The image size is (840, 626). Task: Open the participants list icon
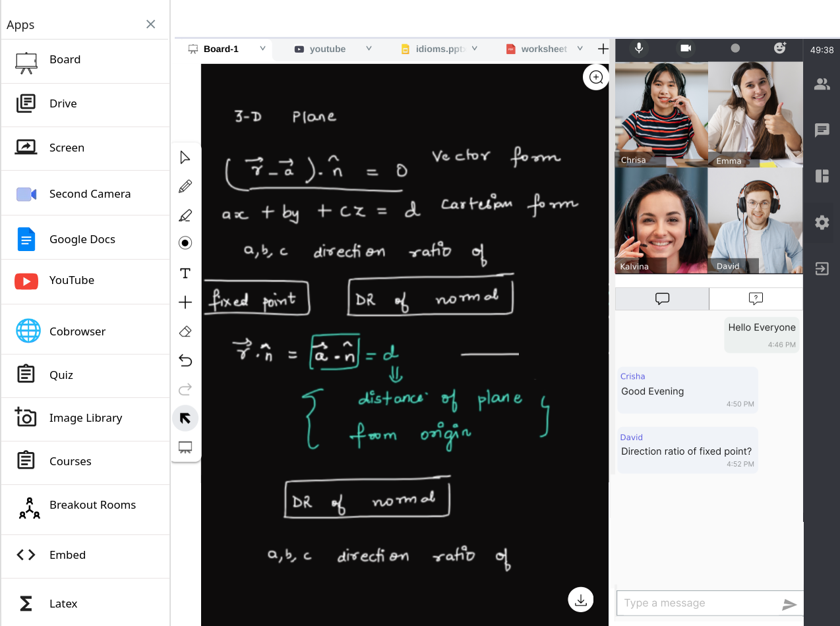click(x=822, y=84)
